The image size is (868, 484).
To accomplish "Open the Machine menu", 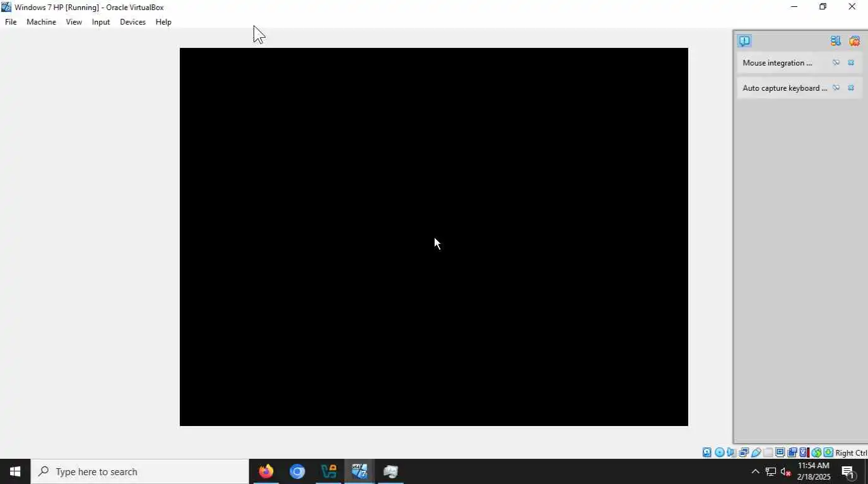I will coord(41,22).
